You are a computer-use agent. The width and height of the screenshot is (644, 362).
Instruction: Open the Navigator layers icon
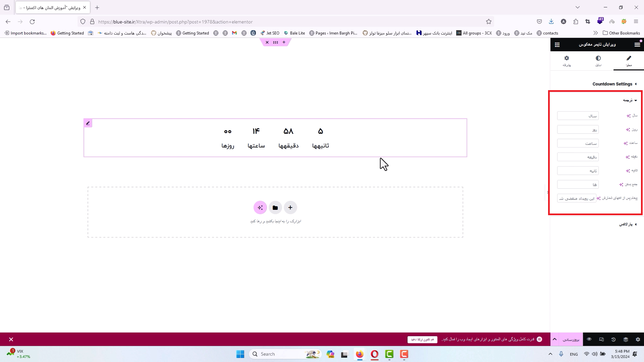tap(626, 339)
